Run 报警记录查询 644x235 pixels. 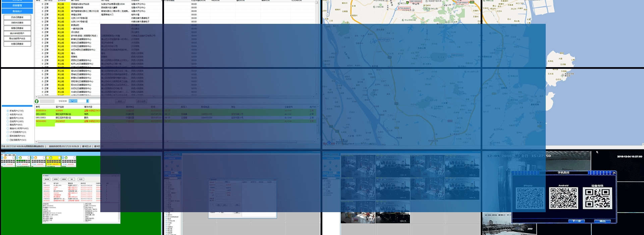pos(17,28)
